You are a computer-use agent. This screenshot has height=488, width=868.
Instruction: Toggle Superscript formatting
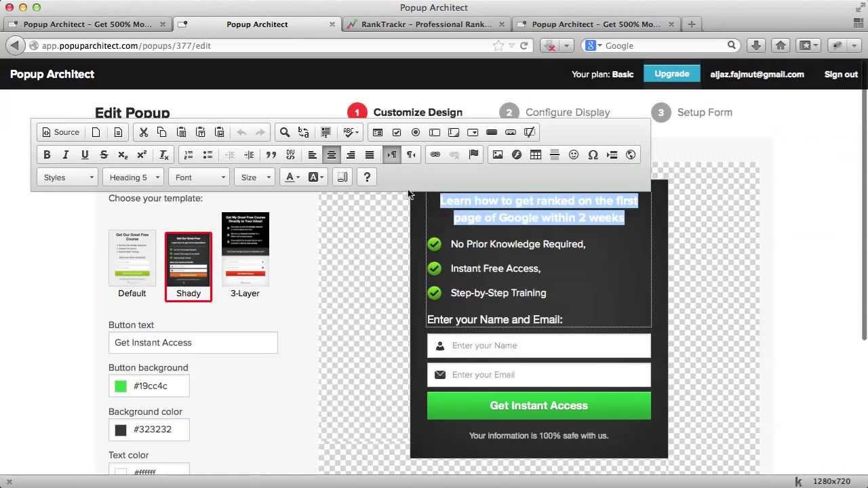(142, 155)
